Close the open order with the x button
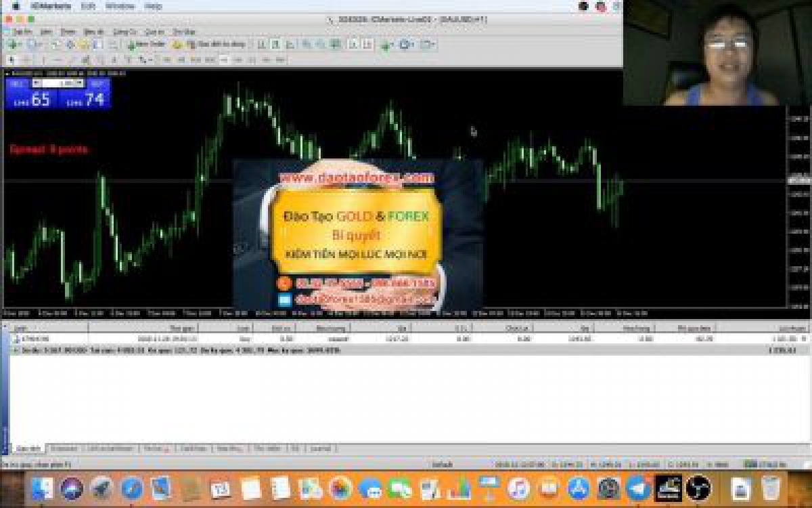The width and height of the screenshot is (812, 508). click(x=804, y=337)
